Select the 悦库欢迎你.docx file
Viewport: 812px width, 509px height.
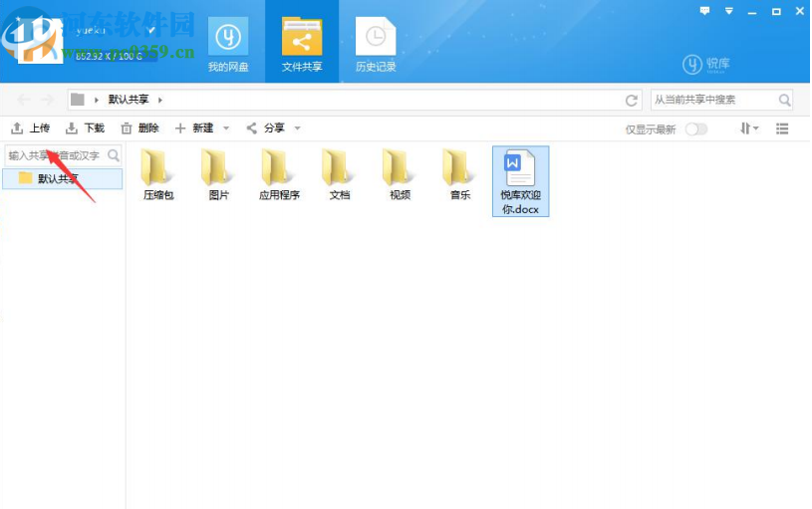520,181
